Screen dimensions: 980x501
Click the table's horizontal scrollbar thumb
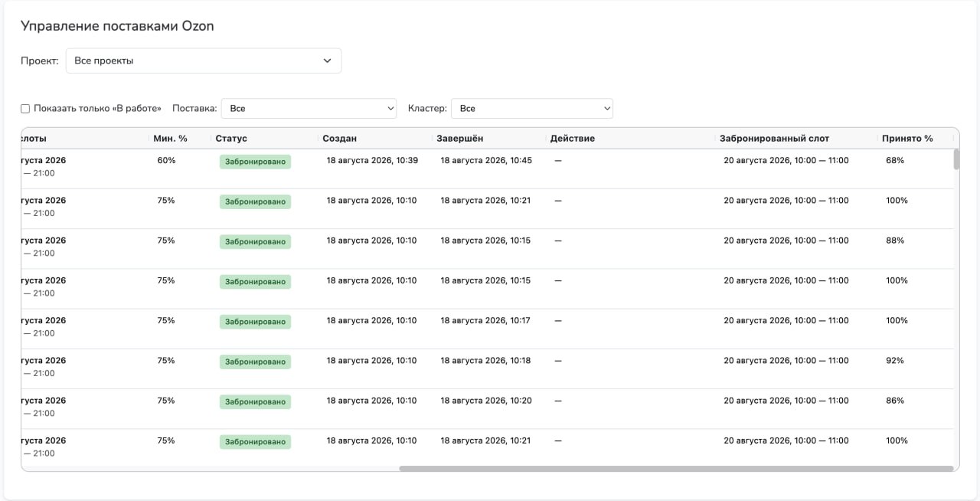tap(677, 468)
